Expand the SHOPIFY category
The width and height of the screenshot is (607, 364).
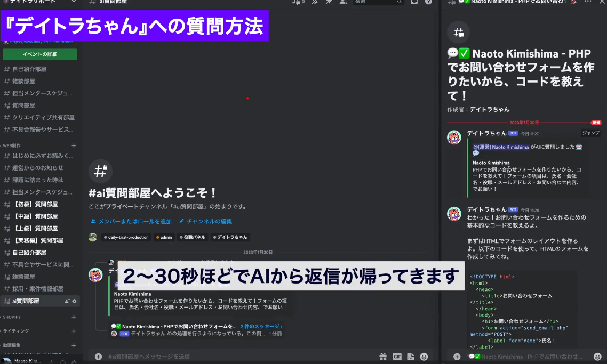tap(12, 317)
